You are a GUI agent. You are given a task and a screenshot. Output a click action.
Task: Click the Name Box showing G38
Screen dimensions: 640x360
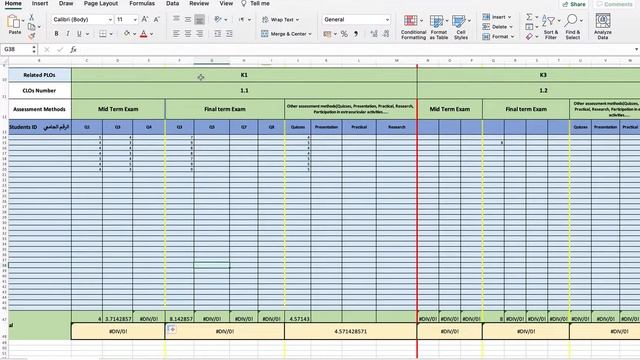coord(18,49)
